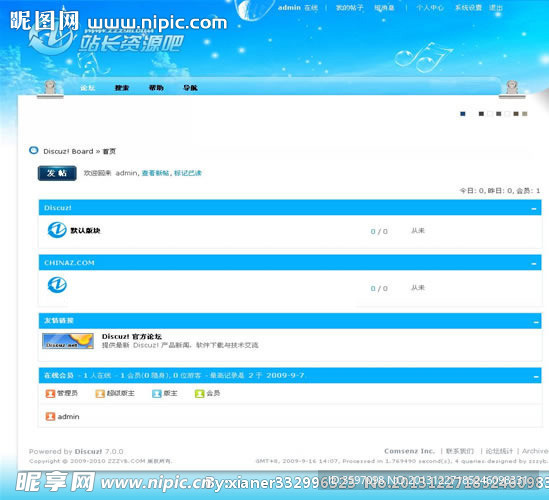Click the yellow 超级版主 legend icon
The image size is (549, 500).
coord(100,394)
